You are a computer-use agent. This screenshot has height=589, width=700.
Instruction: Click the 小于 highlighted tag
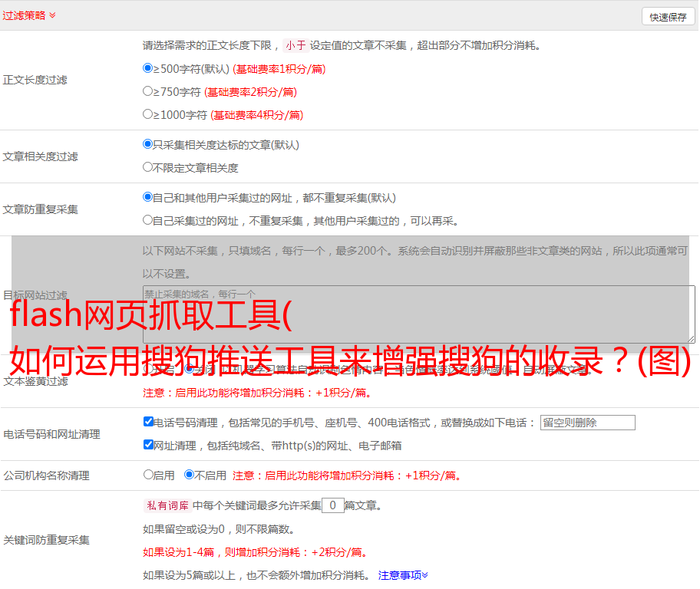296,45
